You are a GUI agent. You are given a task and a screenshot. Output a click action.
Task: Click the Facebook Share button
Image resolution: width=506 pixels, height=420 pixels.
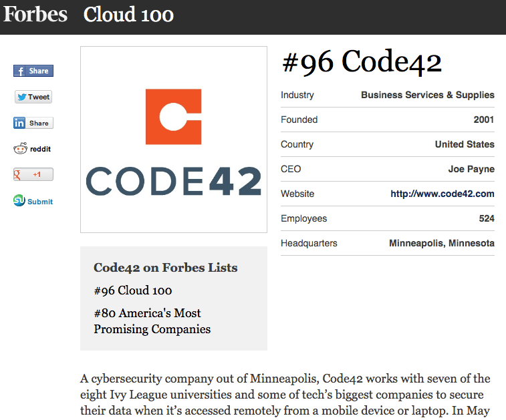pyautogui.click(x=33, y=71)
